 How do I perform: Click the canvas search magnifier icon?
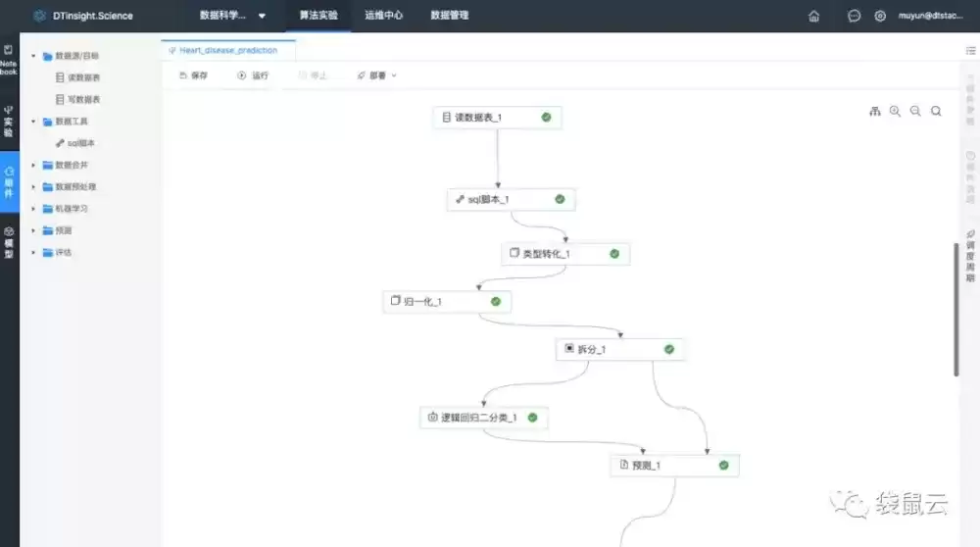(936, 112)
